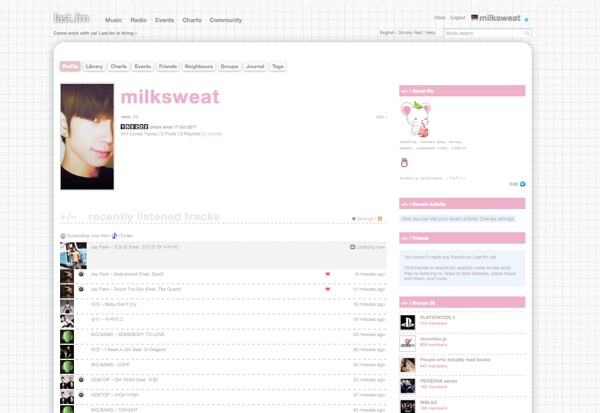Viewport: 600px width, 413px height.
Task: Open the Simply Red theme link
Action: tap(410, 33)
